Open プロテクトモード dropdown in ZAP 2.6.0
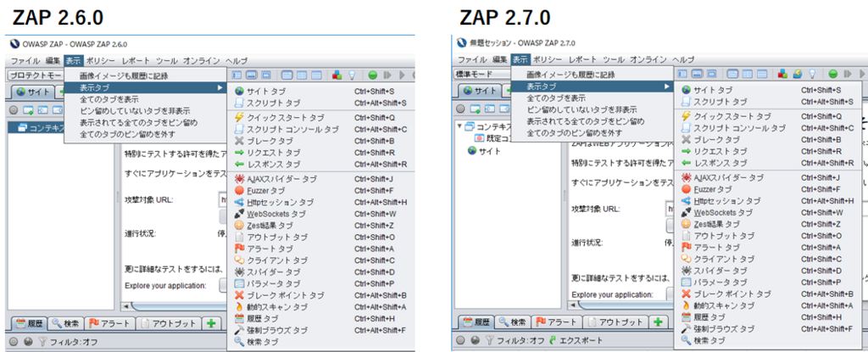Screen dimensions: 868x352 click(x=36, y=75)
